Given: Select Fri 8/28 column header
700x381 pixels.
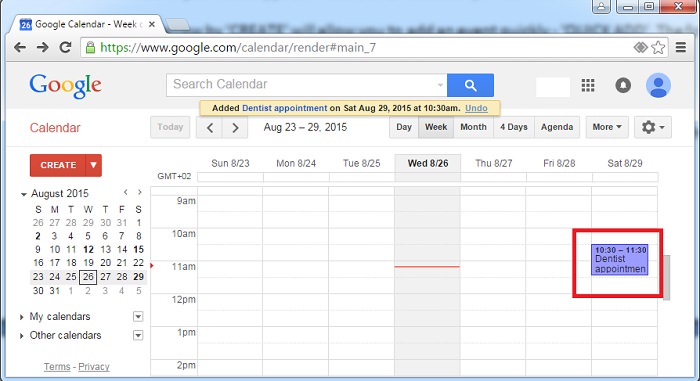Looking at the screenshot, I should click(x=559, y=163).
